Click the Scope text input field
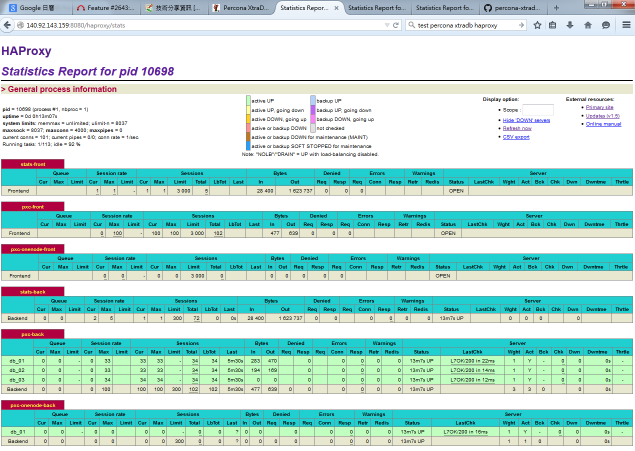The height and width of the screenshot is (451, 635). tap(537, 110)
